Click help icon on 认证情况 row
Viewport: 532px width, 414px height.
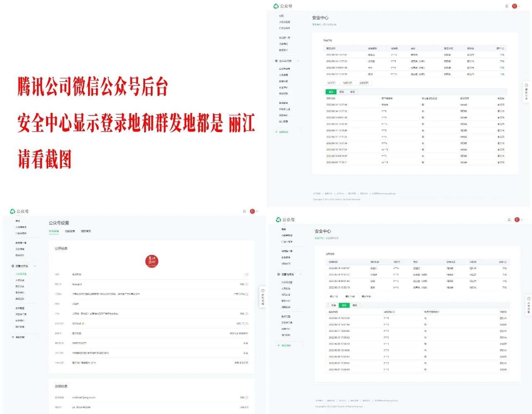click(x=246, y=324)
